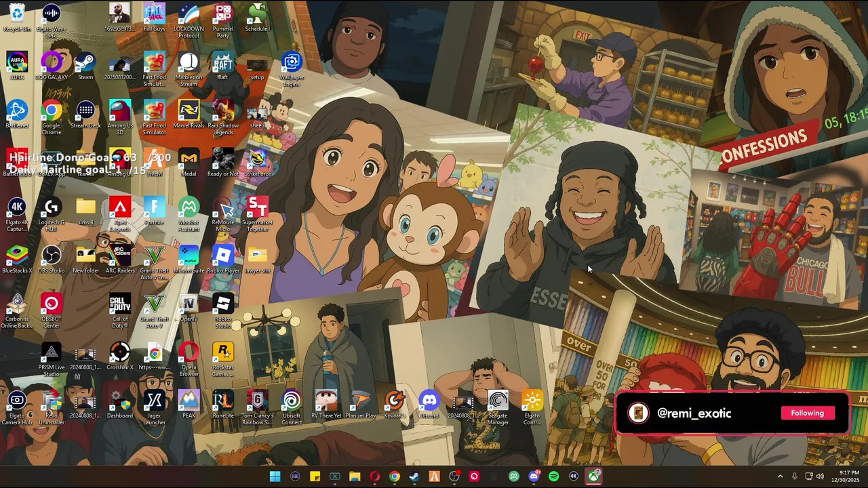Launch Elgato Wave Link from desktop

(x=52, y=20)
